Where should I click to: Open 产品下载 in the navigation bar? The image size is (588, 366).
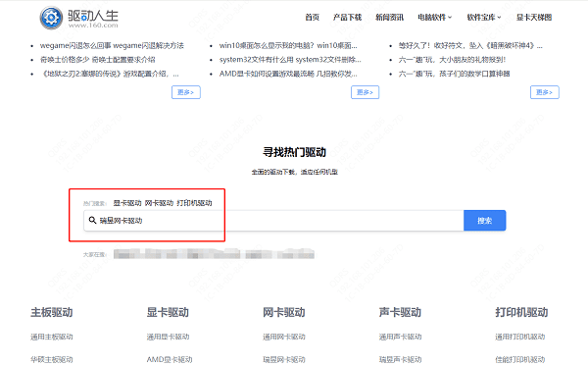(x=347, y=18)
